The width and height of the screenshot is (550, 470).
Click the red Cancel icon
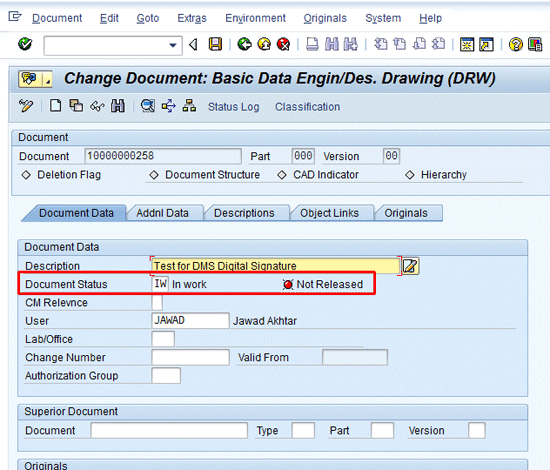tap(283, 45)
